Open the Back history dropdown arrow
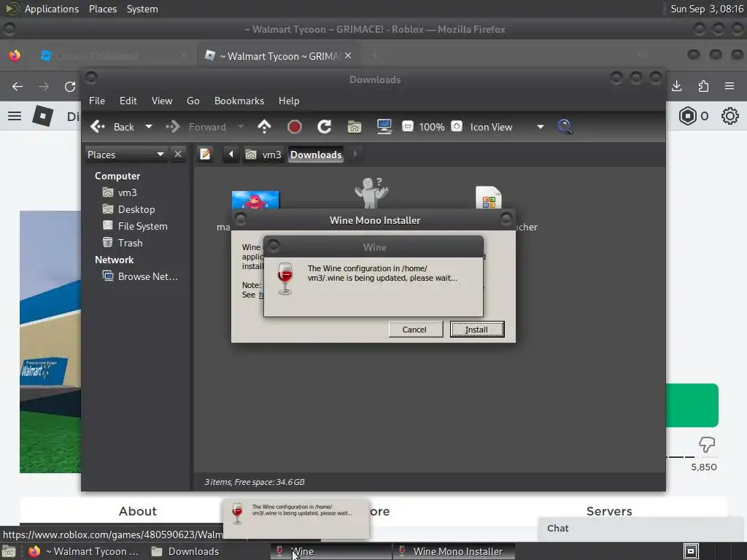 pos(149,127)
